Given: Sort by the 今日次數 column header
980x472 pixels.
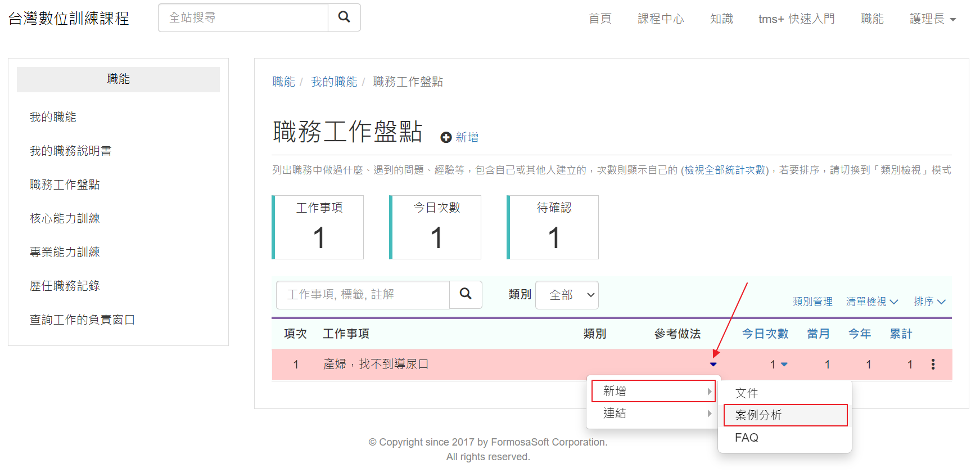Looking at the screenshot, I should [x=765, y=334].
